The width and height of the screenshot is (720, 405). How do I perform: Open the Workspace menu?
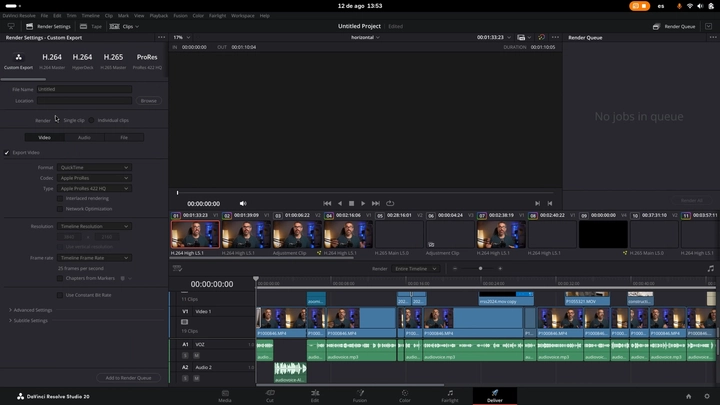[x=242, y=16]
